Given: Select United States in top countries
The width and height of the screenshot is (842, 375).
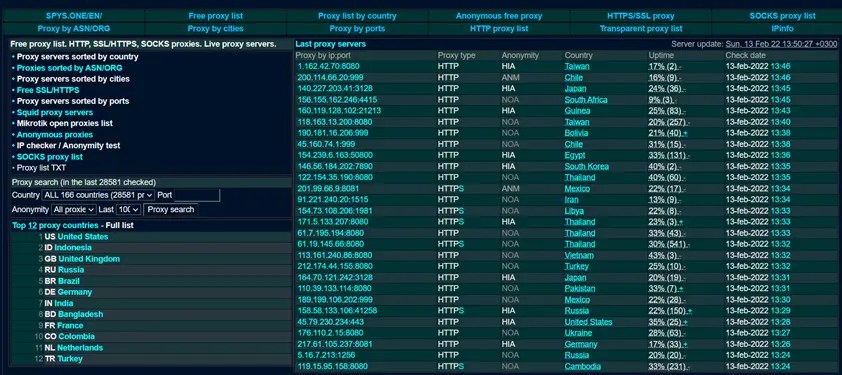Looking at the screenshot, I should click(83, 236).
